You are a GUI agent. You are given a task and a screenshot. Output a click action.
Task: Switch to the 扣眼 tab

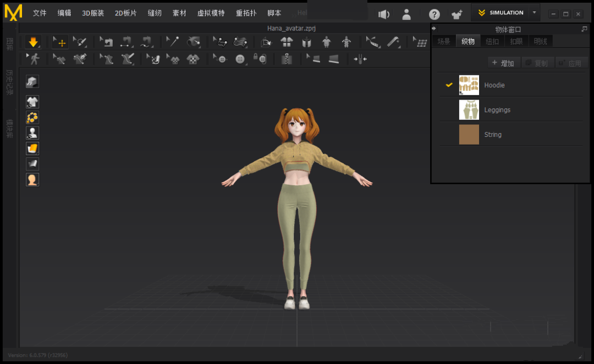(516, 41)
